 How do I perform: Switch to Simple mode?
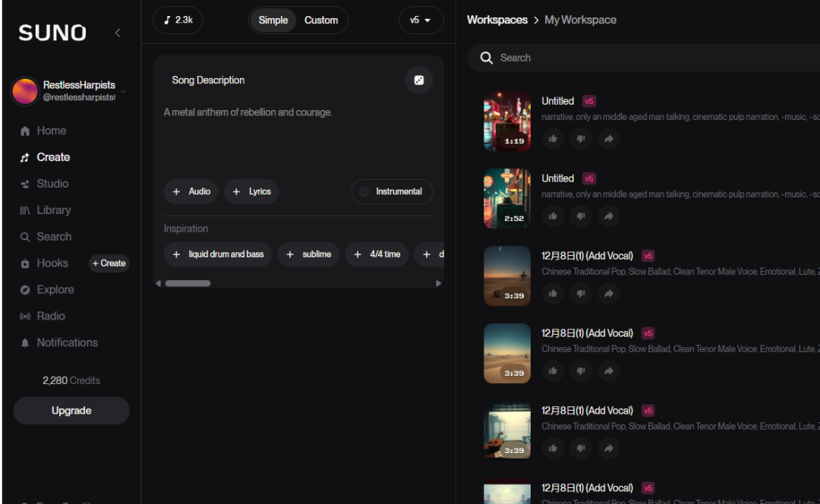[x=273, y=20]
